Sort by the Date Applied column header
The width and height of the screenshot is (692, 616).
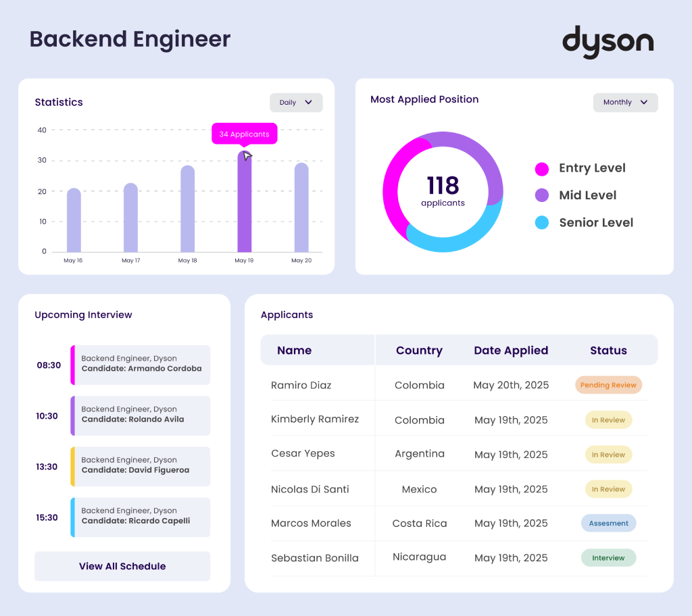(511, 351)
